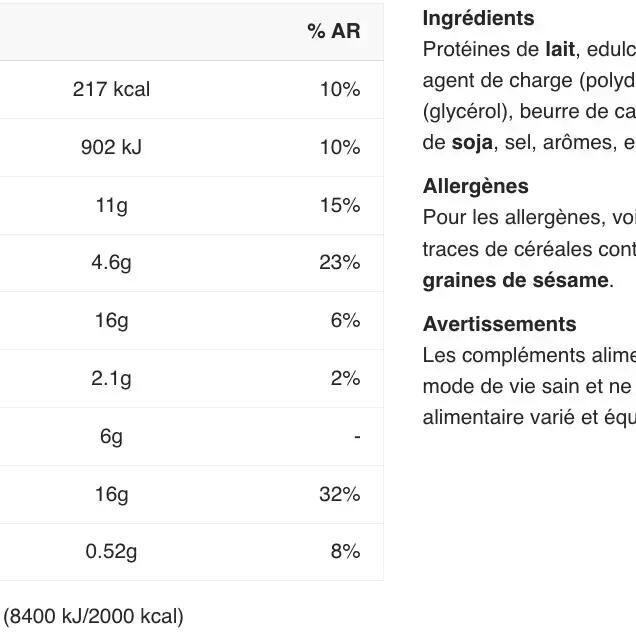Screen dimensions: 636x636
Task: Click the bold graines de sésame text
Action: coord(515,280)
